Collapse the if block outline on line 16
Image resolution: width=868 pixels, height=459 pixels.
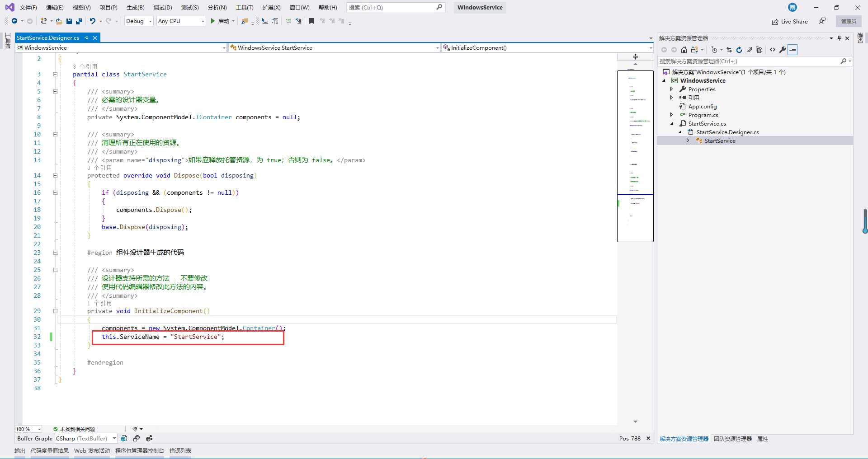tap(55, 192)
